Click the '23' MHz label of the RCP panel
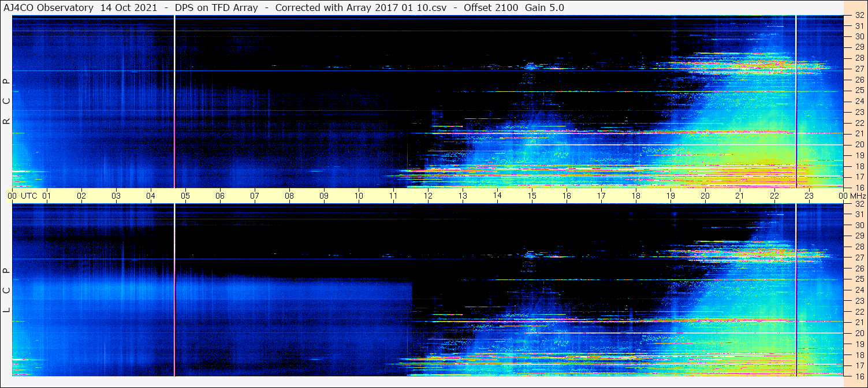Image resolution: width=868 pixels, height=388 pixels. [859, 112]
